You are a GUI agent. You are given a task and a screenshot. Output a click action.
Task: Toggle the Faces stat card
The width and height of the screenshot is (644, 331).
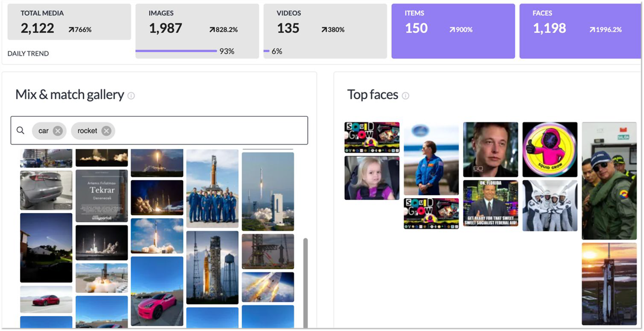(x=580, y=31)
